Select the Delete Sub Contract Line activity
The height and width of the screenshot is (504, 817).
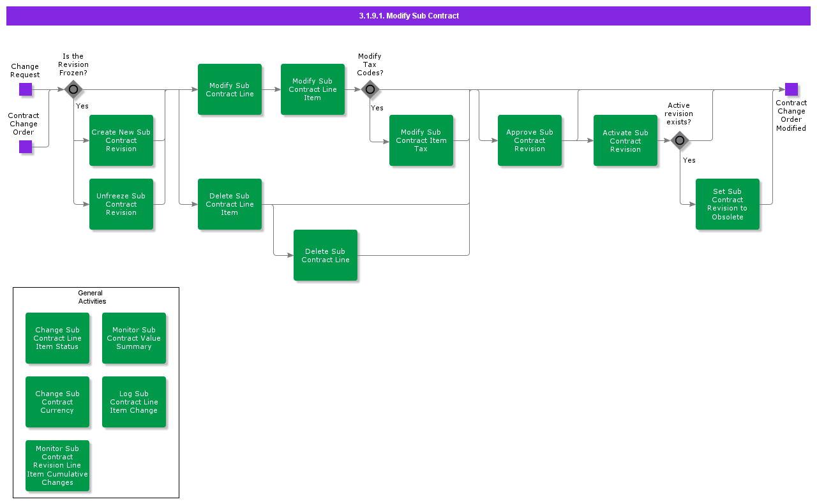coord(326,255)
